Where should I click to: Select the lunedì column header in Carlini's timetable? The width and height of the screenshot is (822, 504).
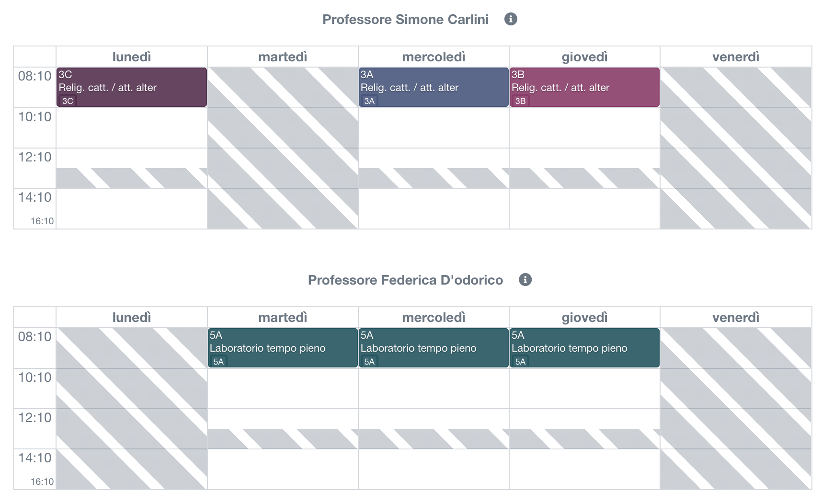click(x=131, y=57)
